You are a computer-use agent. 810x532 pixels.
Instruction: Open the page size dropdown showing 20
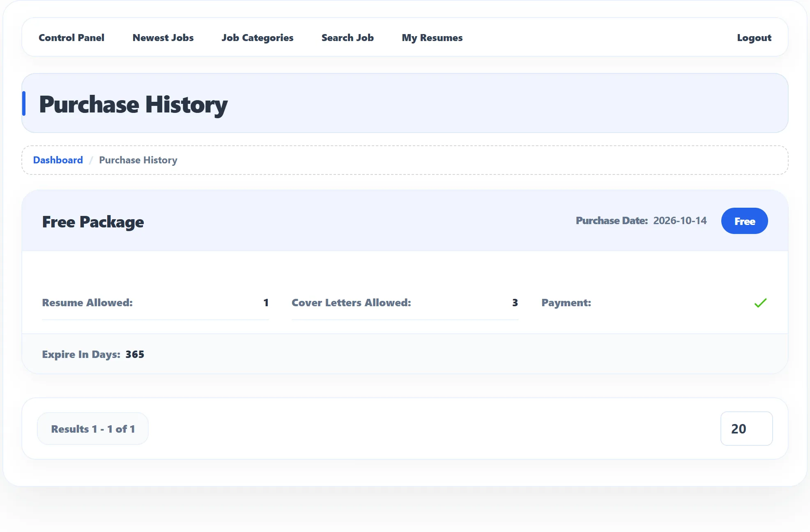746,429
